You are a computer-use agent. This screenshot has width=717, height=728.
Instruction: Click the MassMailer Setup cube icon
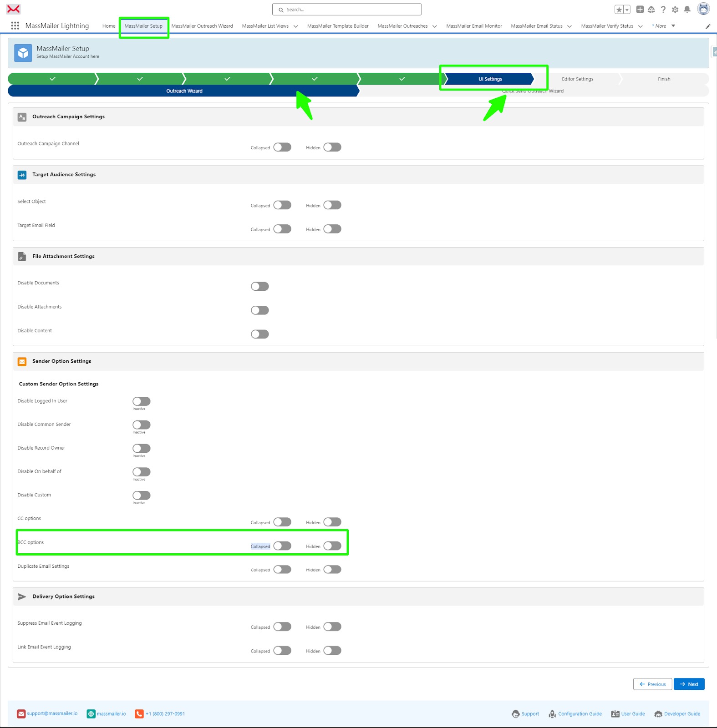tap(23, 53)
